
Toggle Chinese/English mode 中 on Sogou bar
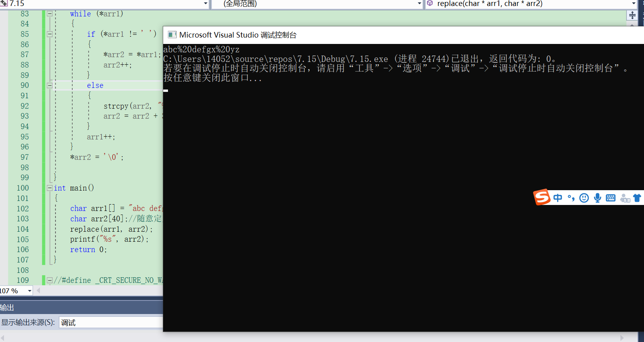coord(557,198)
